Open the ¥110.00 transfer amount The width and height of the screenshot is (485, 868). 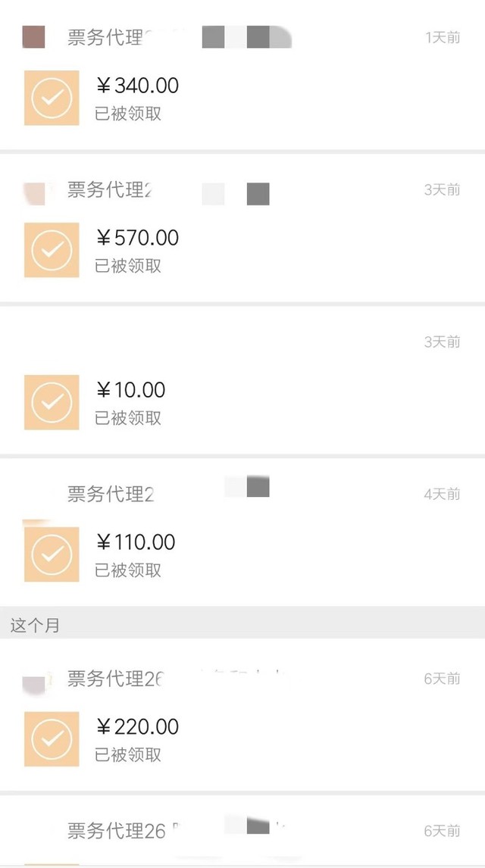136,542
